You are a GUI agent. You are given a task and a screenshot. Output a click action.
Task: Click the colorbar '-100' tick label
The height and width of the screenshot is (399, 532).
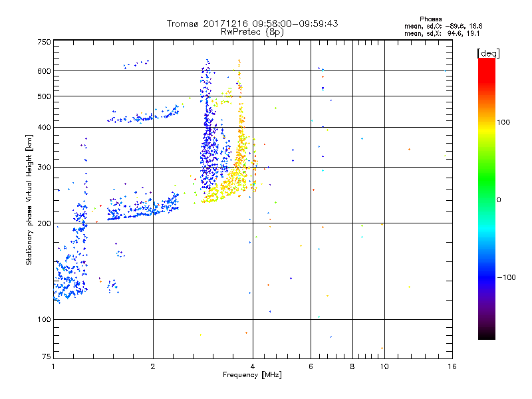[x=507, y=277]
